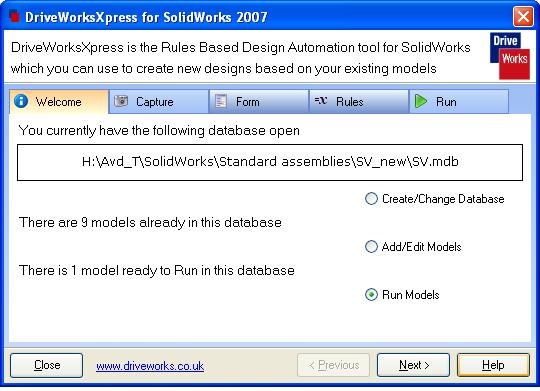Advance with the Next button
Image resolution: width=540 pixels, height=391 pixels.
(x=413, y=365)
